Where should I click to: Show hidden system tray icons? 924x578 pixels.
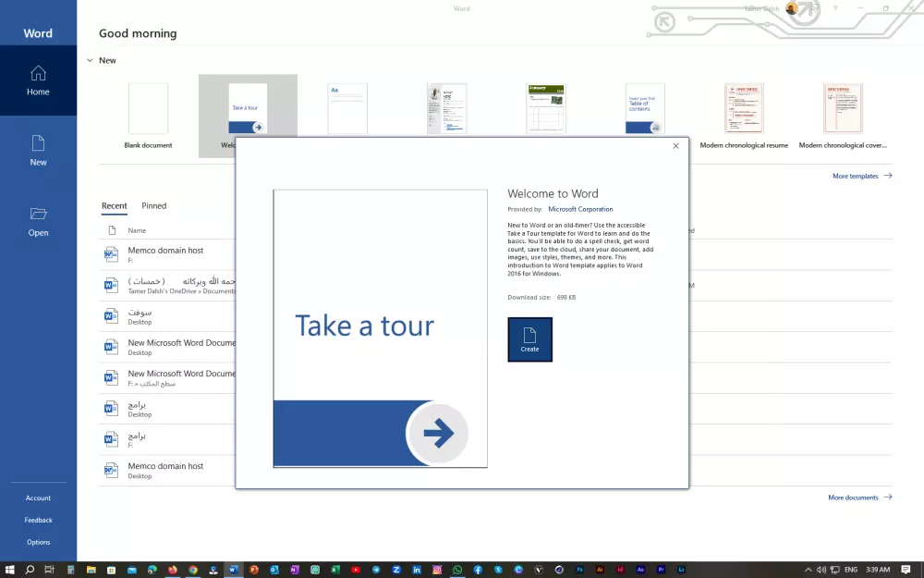point(808,570)
